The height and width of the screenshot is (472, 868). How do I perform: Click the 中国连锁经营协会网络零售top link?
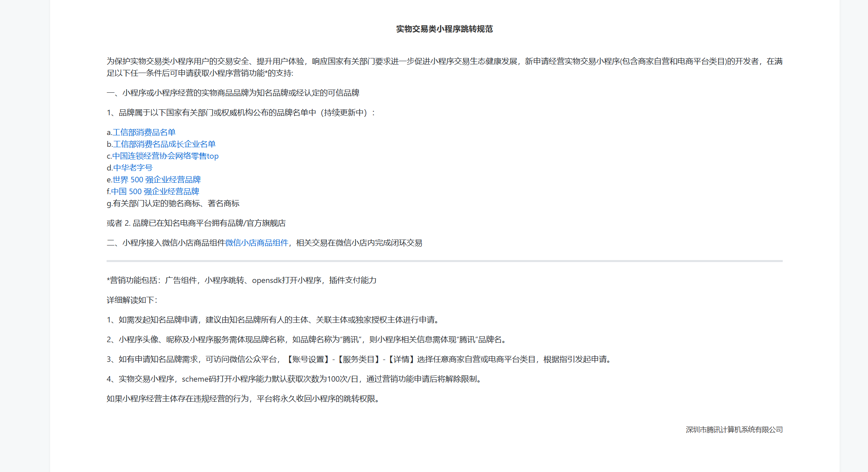(165, 156)
